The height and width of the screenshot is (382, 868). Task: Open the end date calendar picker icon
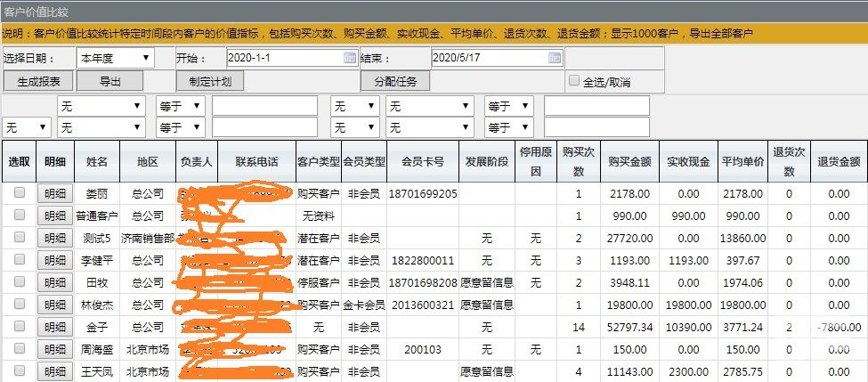point(555,58)
